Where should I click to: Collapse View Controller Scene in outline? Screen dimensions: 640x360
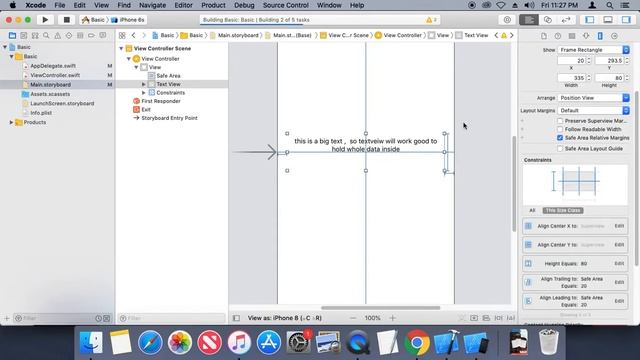tap(121, 48)
